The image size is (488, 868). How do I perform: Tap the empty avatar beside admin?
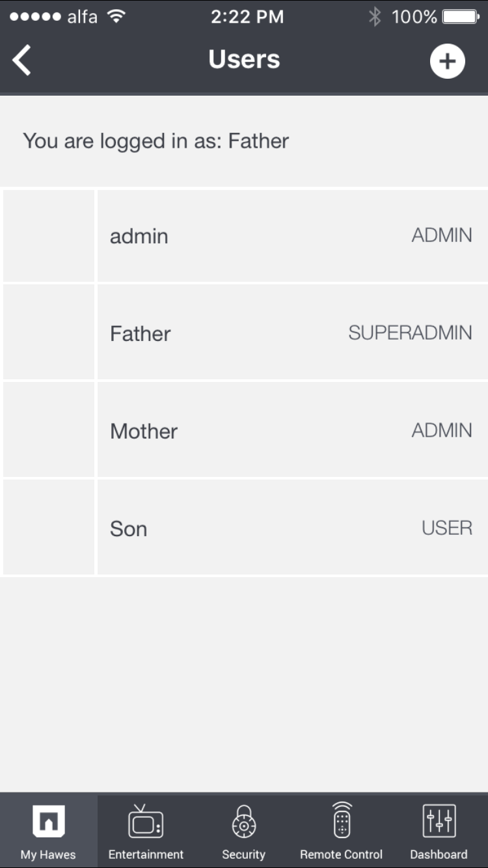pos(49,236)
